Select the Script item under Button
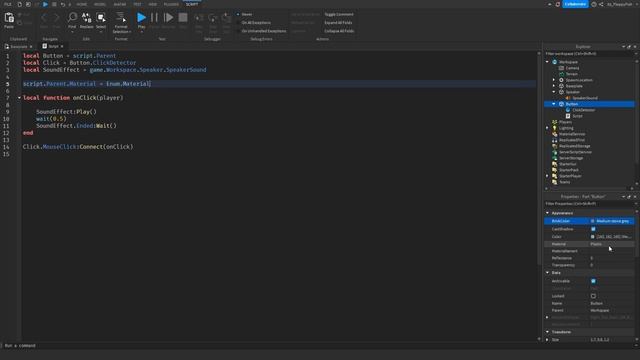Viewport: 640px width, 360px height. (x=577, y=116)
